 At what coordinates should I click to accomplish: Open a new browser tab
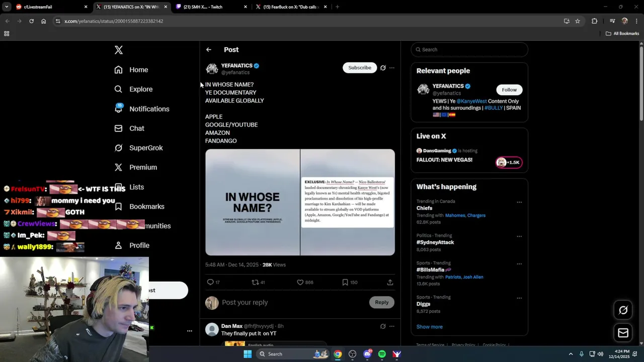point(337,7)
